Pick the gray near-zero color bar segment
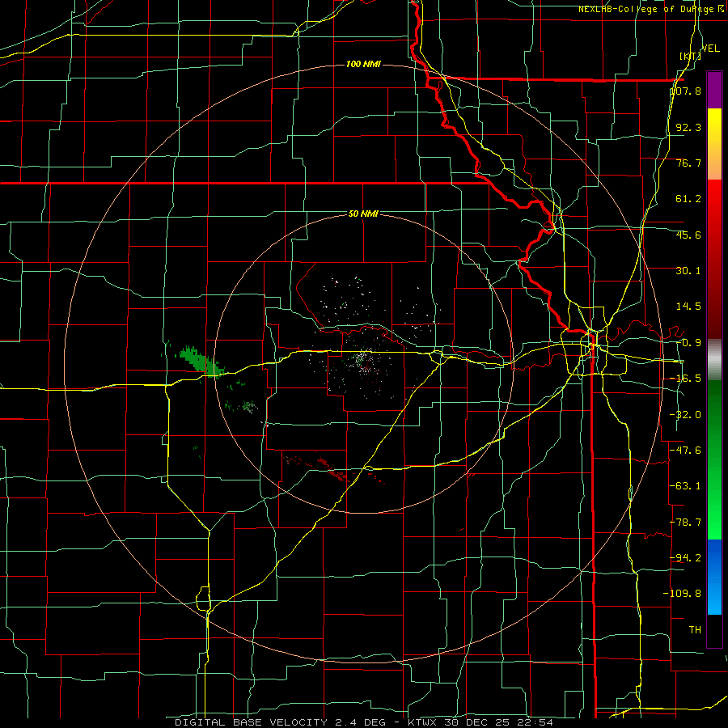This screenshot has height=728, width=728. pos(714,360)
